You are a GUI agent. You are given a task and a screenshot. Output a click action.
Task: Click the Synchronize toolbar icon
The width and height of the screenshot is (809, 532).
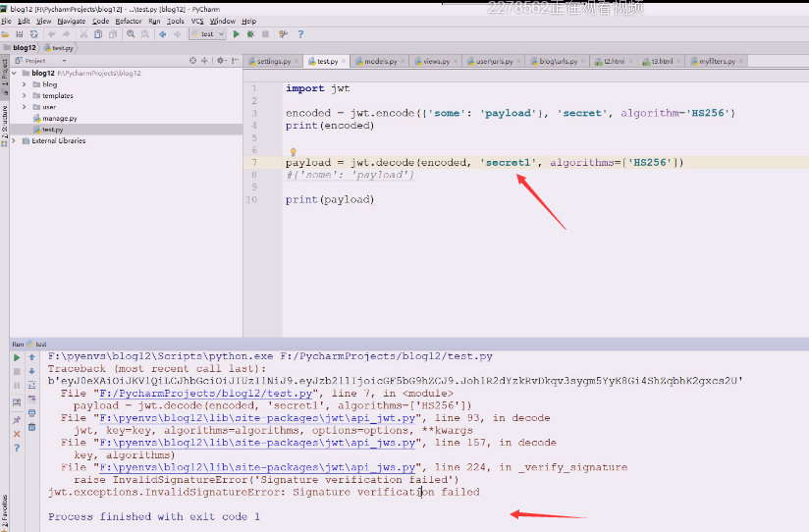(x=34, y=34)
